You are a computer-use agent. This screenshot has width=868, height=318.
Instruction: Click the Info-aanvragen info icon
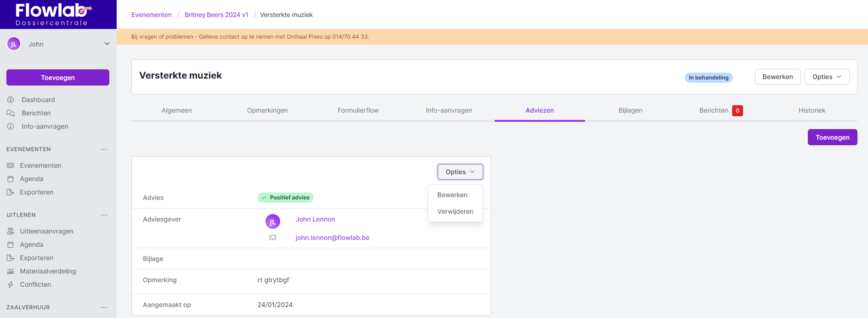[x=11, y=126]
